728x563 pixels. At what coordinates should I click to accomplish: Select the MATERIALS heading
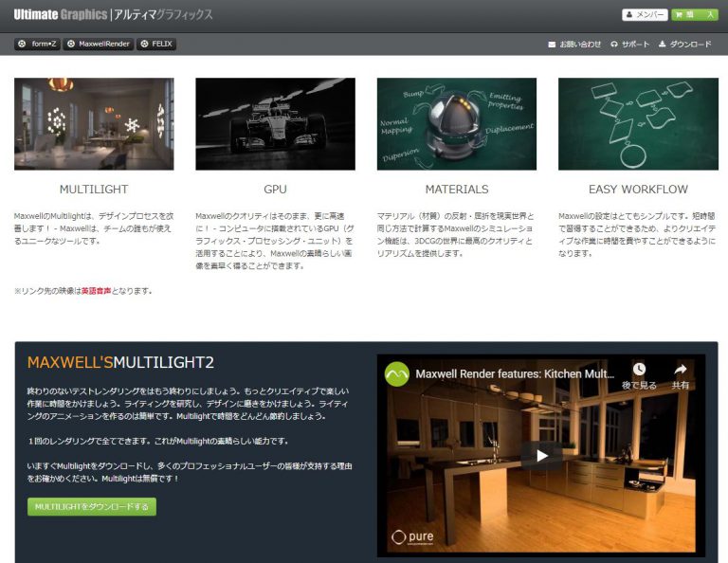457,190
